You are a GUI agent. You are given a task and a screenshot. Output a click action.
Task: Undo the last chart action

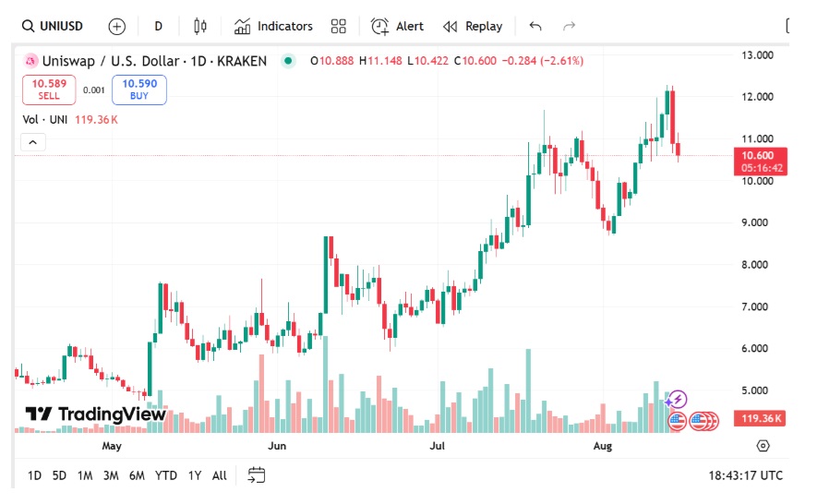536,26
